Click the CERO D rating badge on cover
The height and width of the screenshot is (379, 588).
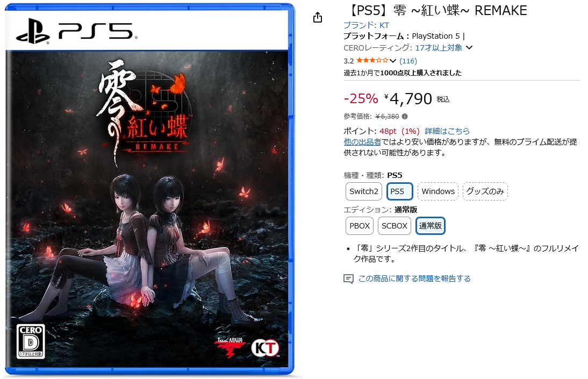tap(31, 341)
